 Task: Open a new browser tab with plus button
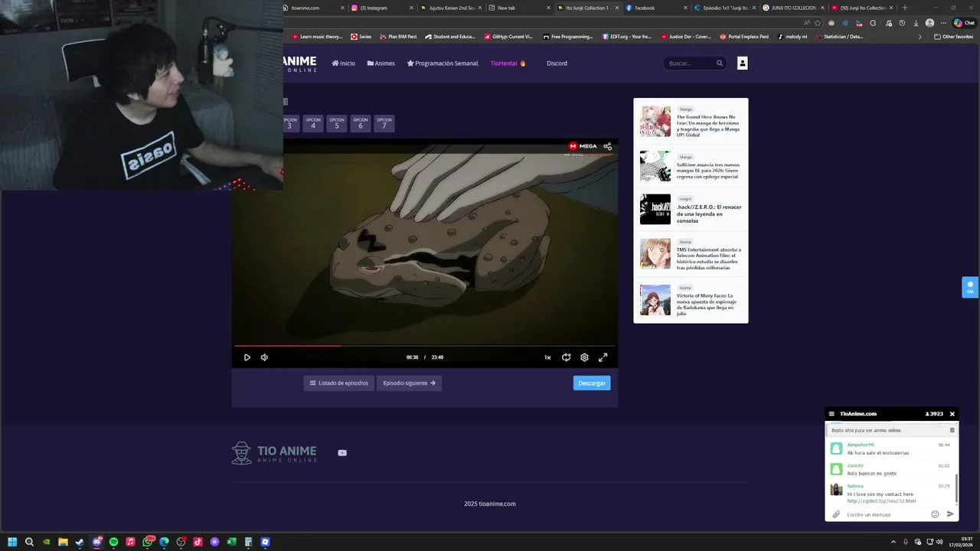905,8
